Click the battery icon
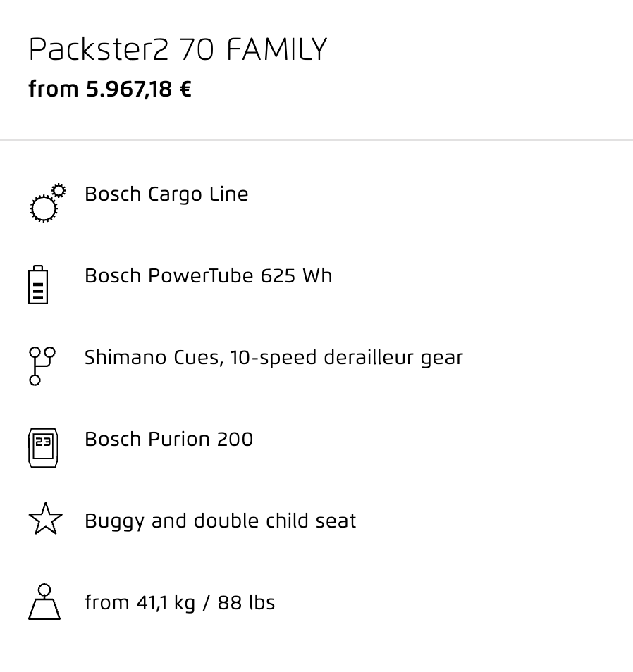Screen dimensions: 633x672 tap(38, 285)
